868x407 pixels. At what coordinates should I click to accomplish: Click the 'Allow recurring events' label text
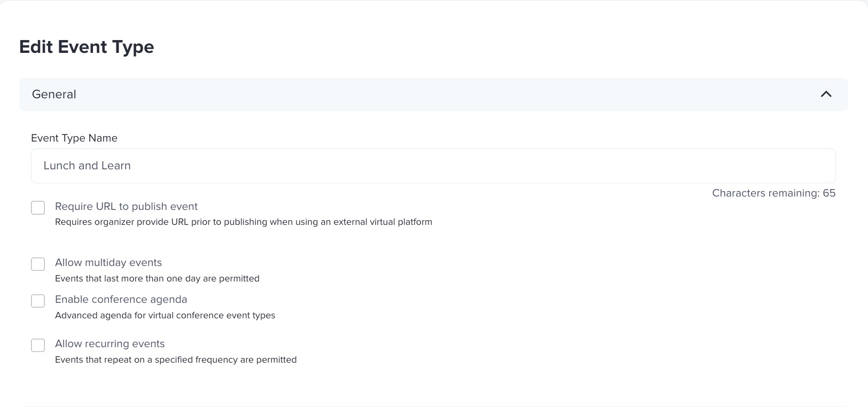point(110,344)
